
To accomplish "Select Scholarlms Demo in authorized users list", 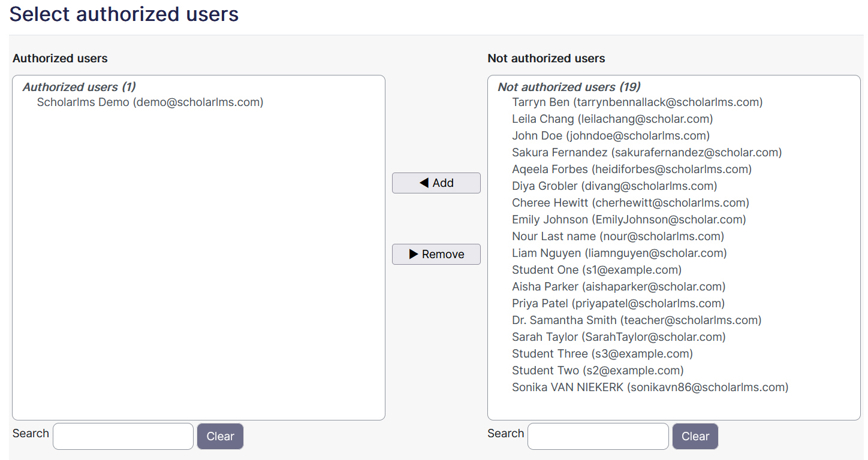I will click(x=150, y=102).
